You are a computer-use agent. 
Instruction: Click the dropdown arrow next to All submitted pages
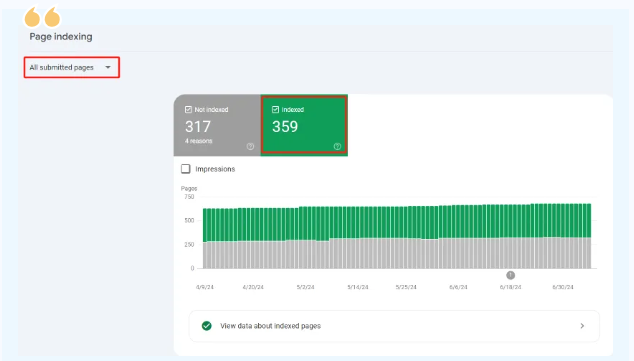click(x=108, y=67)
